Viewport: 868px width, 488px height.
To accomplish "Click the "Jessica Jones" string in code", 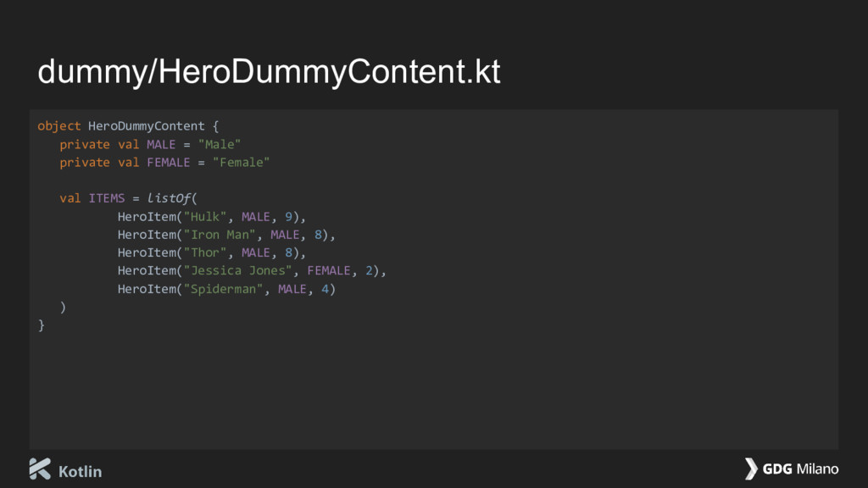I will point(237,270).
